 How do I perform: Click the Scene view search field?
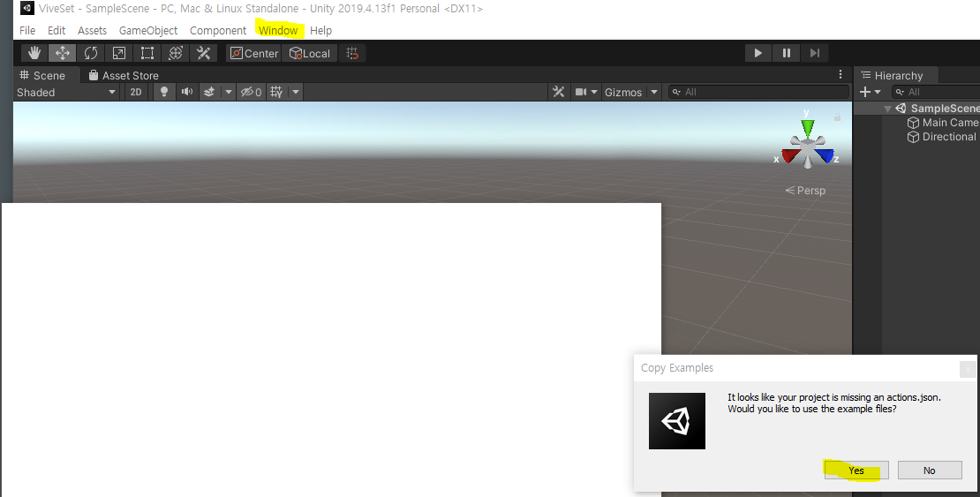pyautogui.click(x=758, y=92)
